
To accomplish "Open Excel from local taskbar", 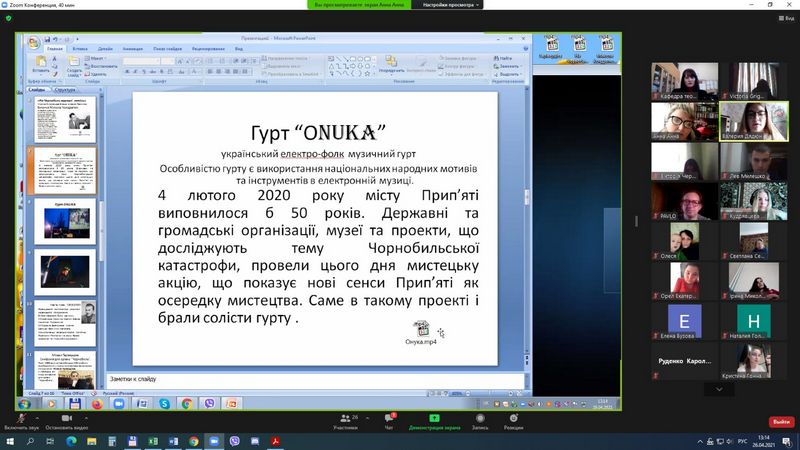I will click(x=153, y=442).
